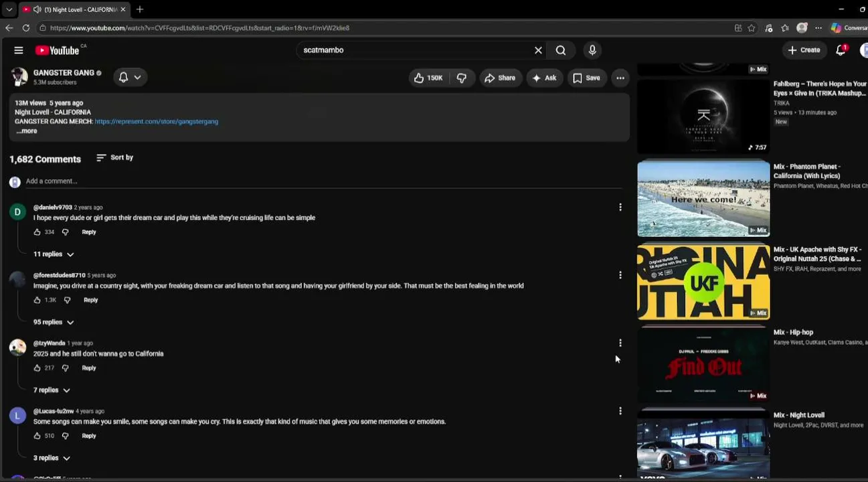Open options menu for @Lucas-tu2nw's comment
Image resolution: width=868 pixels, height=482 pixels.
[x=620, y=411]
